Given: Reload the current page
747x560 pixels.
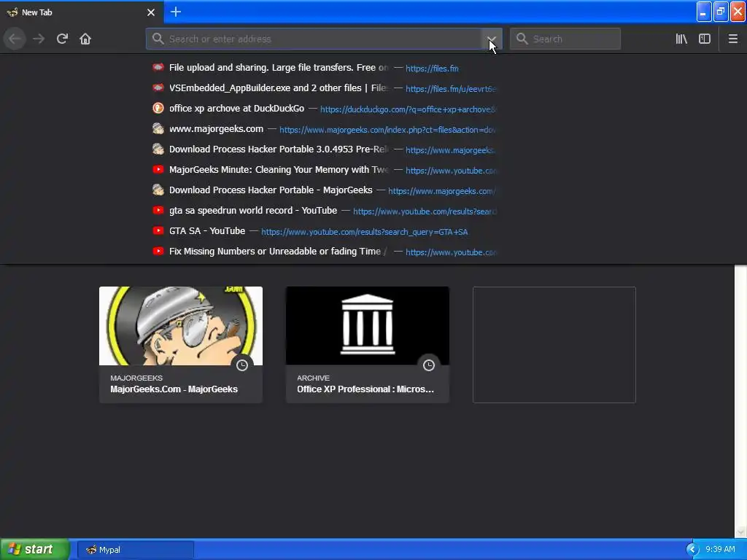Looking at the screenshot, I should click(62, 39).
